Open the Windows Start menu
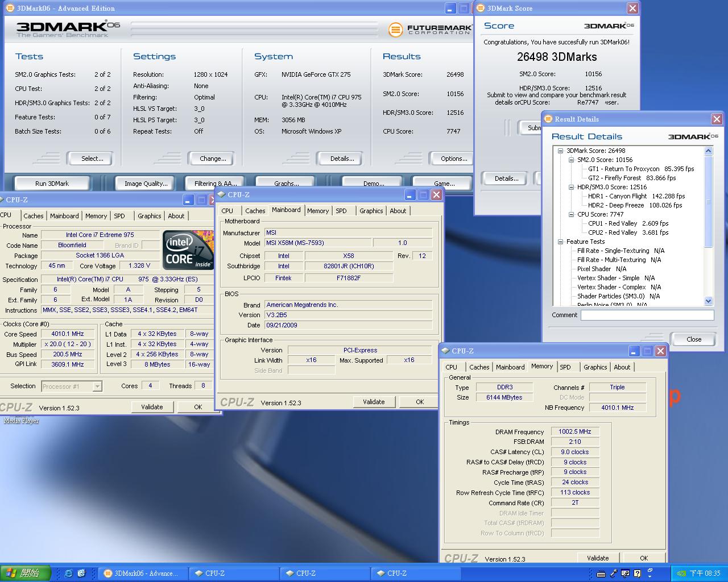Screen dimensions: 728x582 [x=26, y=573]
